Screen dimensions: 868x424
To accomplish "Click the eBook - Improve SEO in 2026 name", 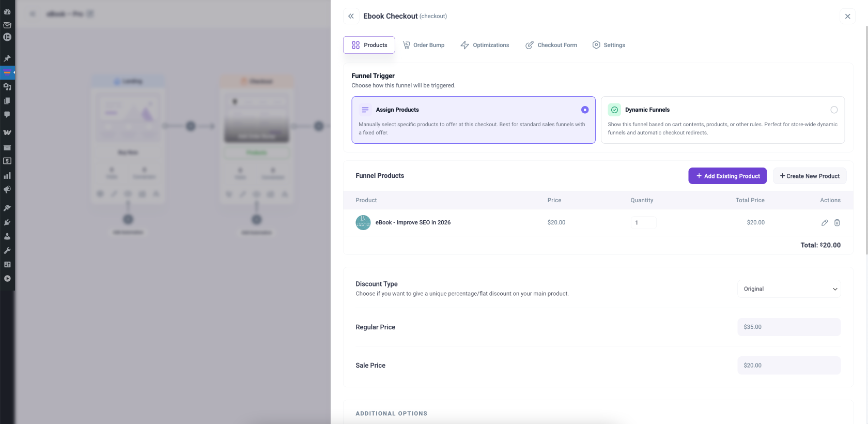I will [x=413, y=223].
